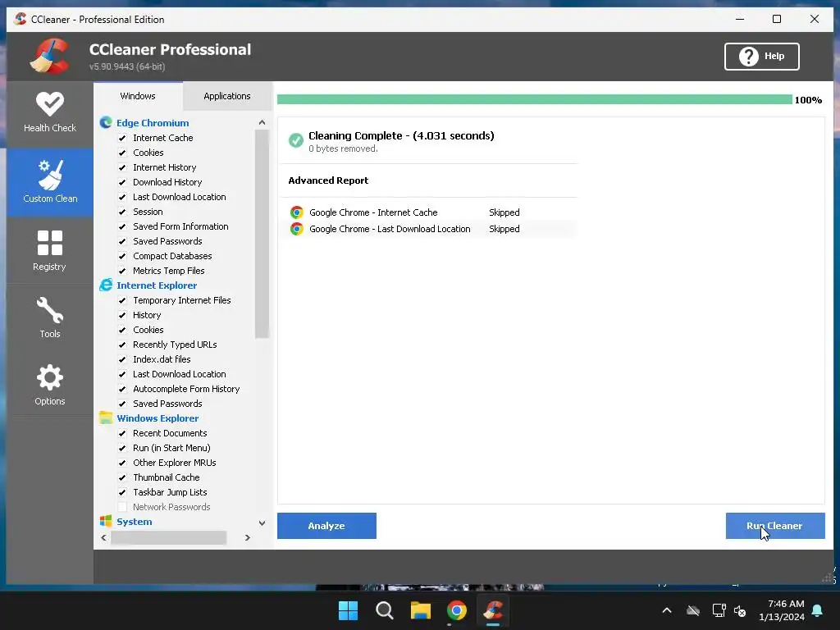Click the cloud sync tray icon

(693, 610)
